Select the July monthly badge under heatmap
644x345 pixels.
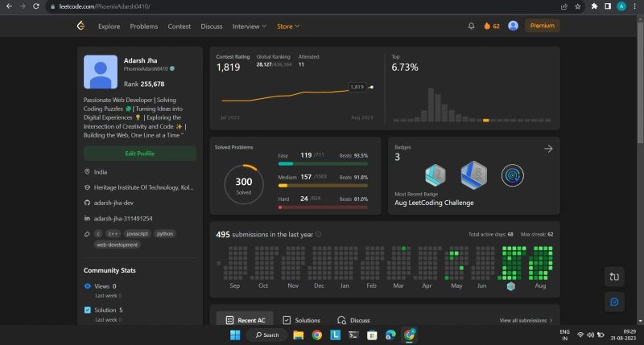click(511, 286)
